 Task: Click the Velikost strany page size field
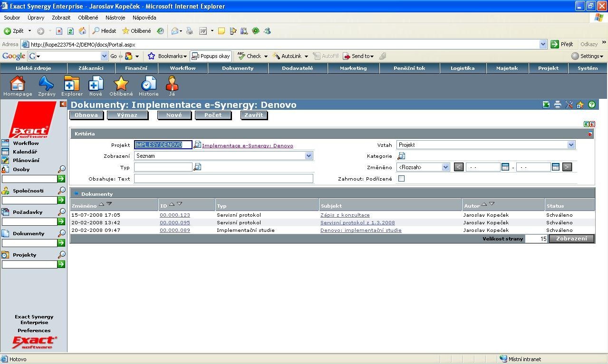coord(537,239)
